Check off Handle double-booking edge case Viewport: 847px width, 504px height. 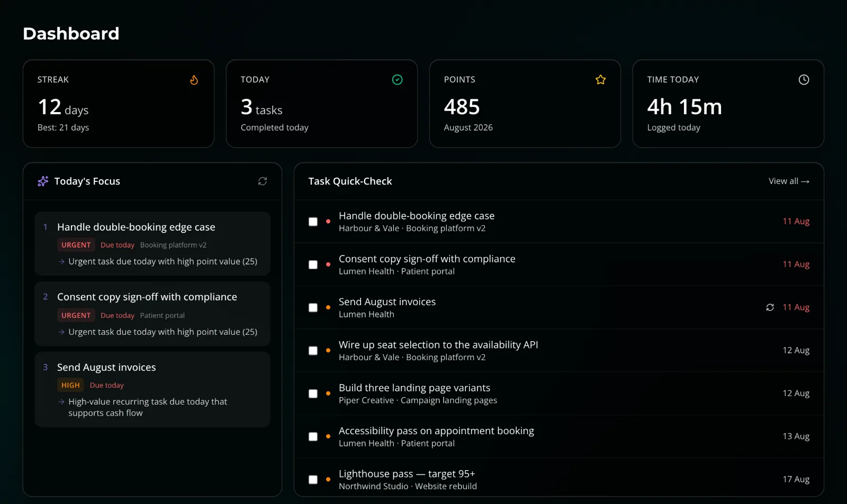click(313, 222)
